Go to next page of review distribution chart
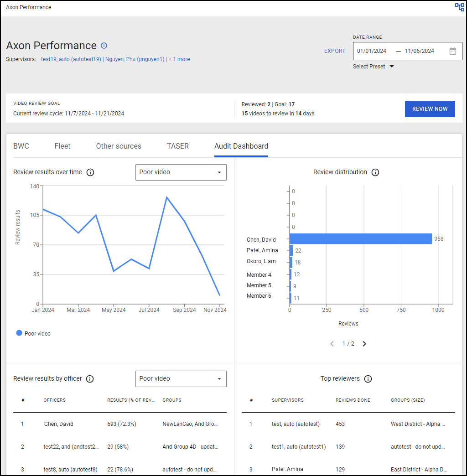The image size is (467, 476). pyautogui.click(x=364, y=343)
